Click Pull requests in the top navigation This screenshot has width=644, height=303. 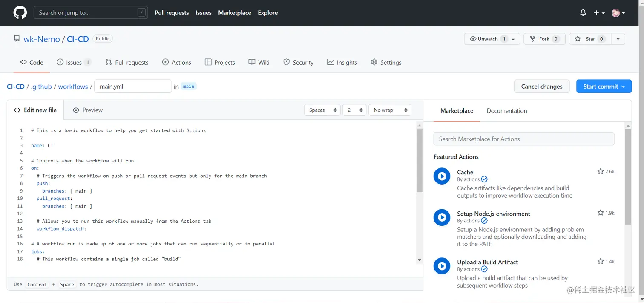[172, 13]
